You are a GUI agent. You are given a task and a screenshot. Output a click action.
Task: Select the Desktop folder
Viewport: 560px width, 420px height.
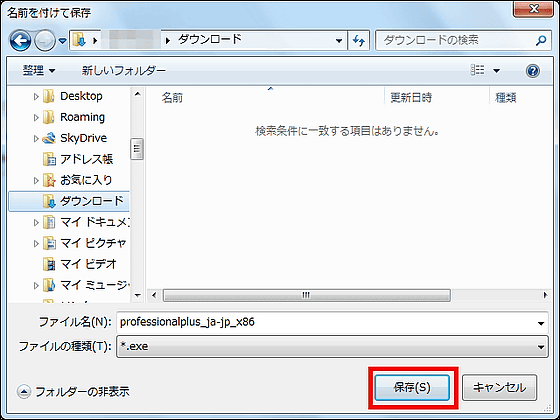click(81, 96)
